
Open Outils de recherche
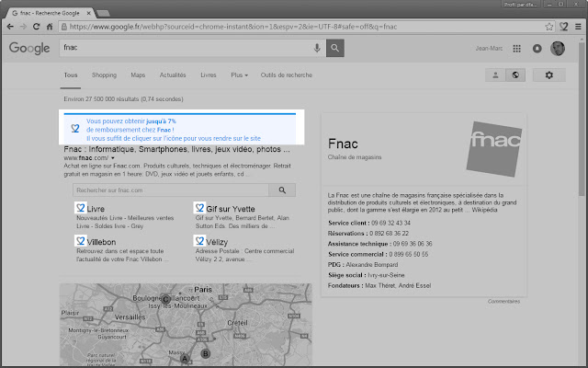287,75
